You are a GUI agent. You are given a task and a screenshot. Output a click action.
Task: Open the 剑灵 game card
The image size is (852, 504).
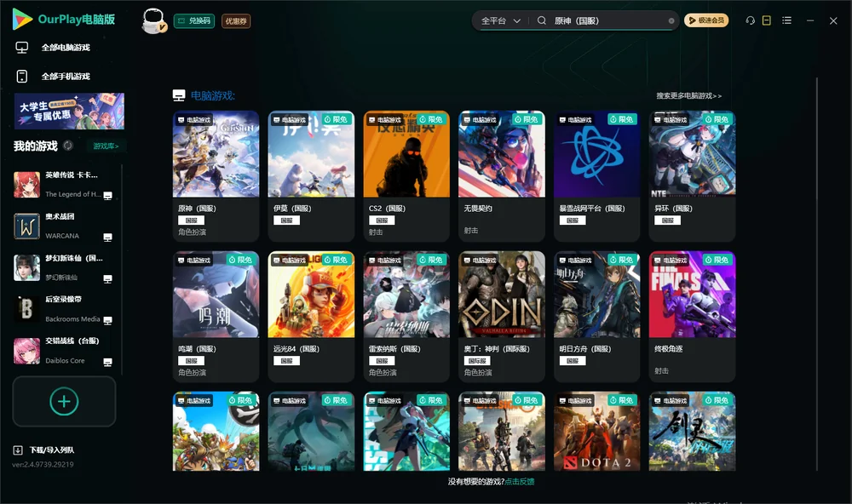pos(692,432)
